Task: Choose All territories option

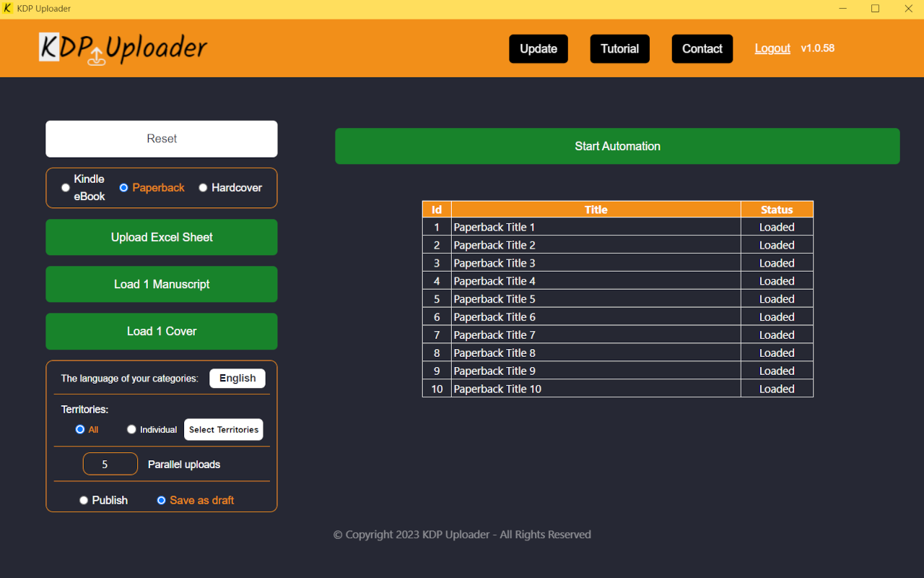Action: tap(80, 429)
